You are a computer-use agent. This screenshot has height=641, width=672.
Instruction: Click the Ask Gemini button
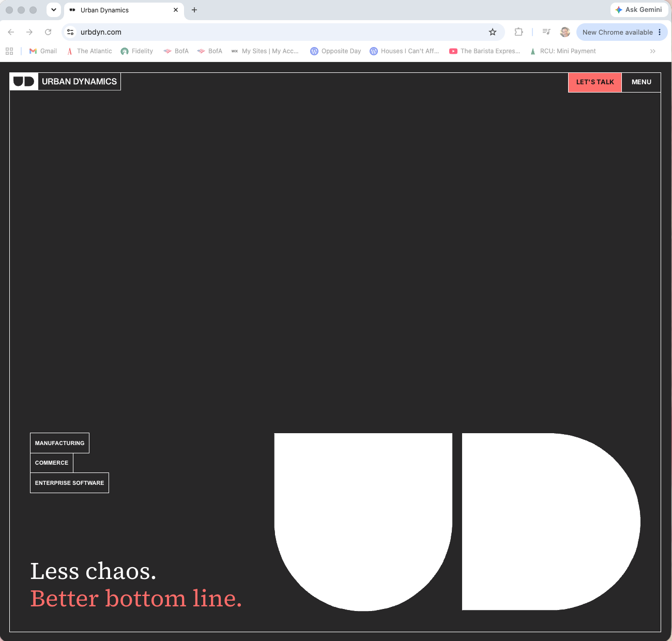click(x=639, y=10)
